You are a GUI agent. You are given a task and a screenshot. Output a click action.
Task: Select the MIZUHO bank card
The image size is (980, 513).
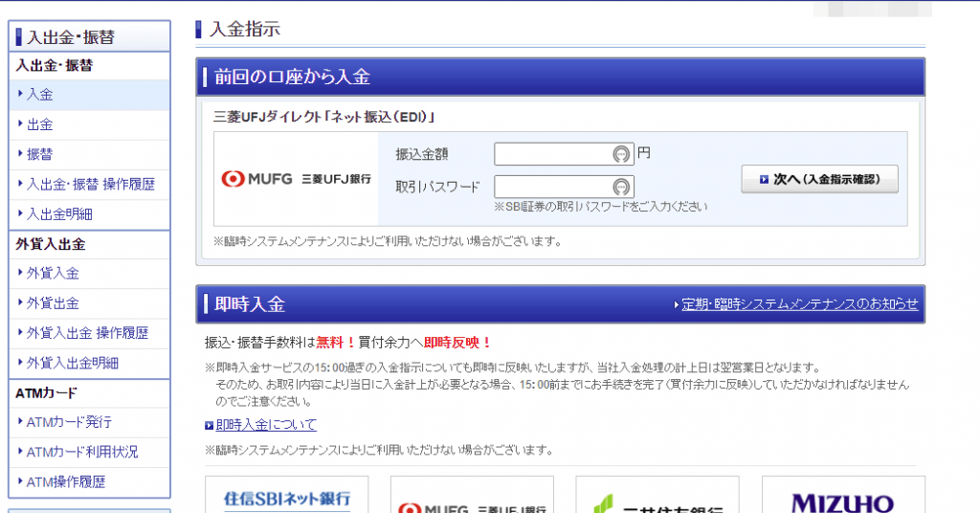tap(843, 495)
